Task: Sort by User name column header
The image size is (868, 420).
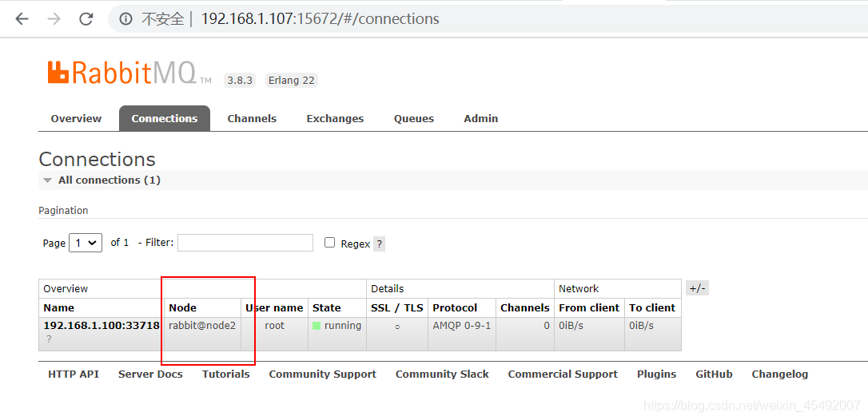Action: coord(275,307)
